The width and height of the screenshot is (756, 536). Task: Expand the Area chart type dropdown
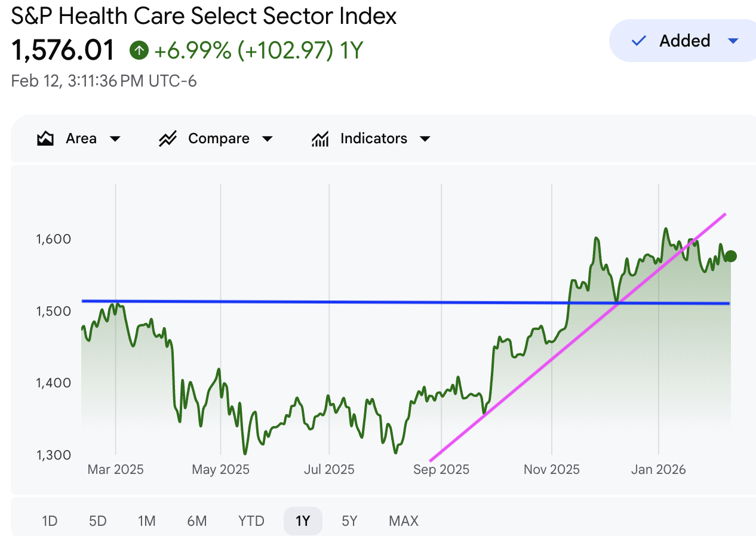click(115, 139)
